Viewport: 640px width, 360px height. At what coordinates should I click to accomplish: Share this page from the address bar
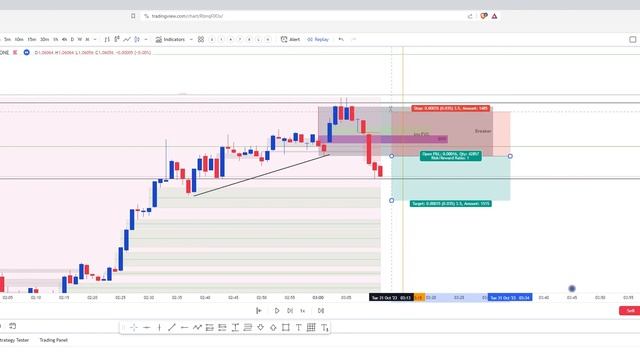470,16
